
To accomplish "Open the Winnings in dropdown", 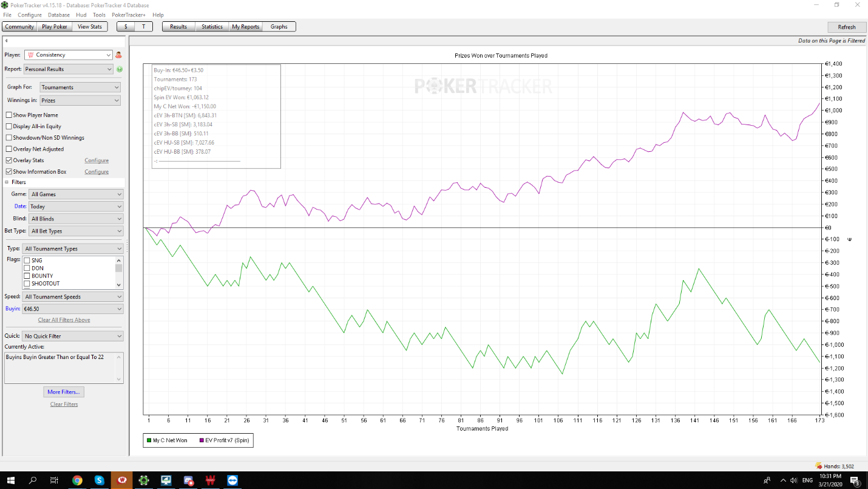I will [80, 100].
